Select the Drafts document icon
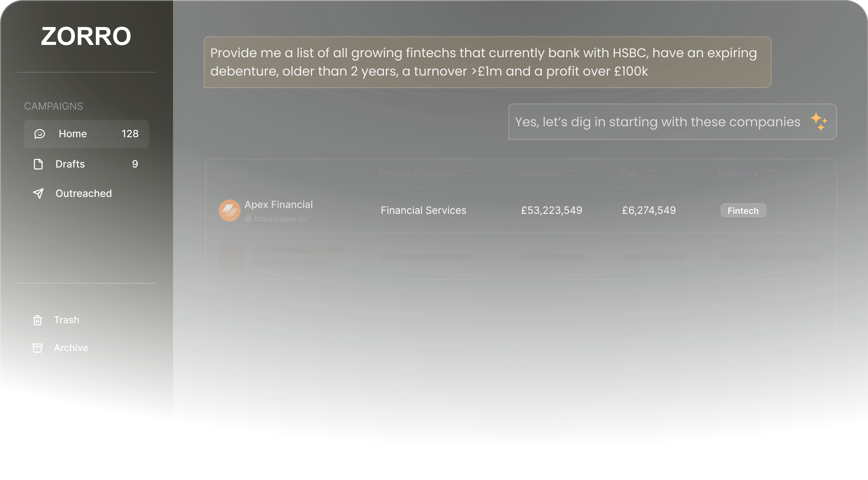 (38, 164)
